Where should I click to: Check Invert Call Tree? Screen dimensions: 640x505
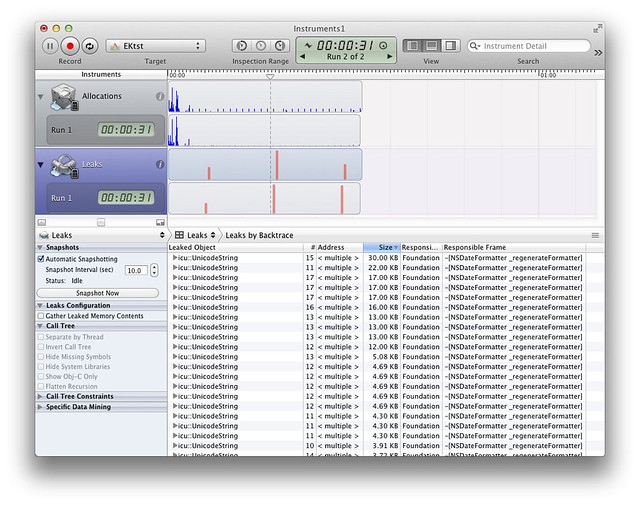[41, 347]
